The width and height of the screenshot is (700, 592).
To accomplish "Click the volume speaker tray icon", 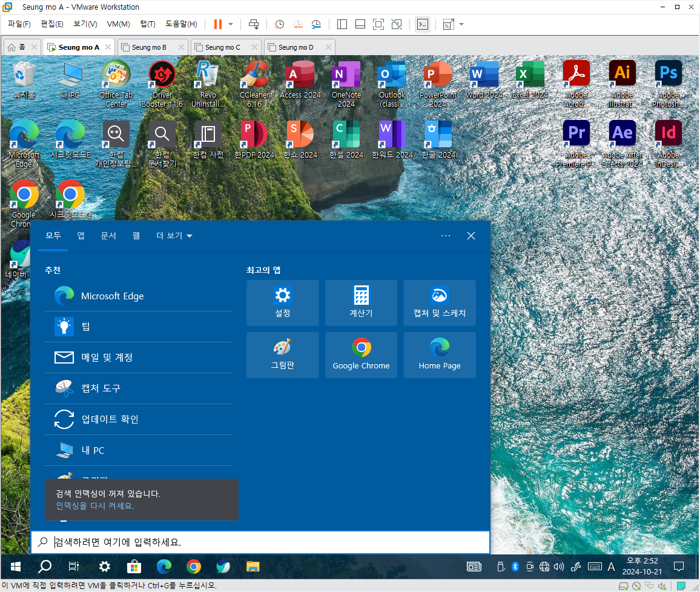I will [x=559, y=567].
